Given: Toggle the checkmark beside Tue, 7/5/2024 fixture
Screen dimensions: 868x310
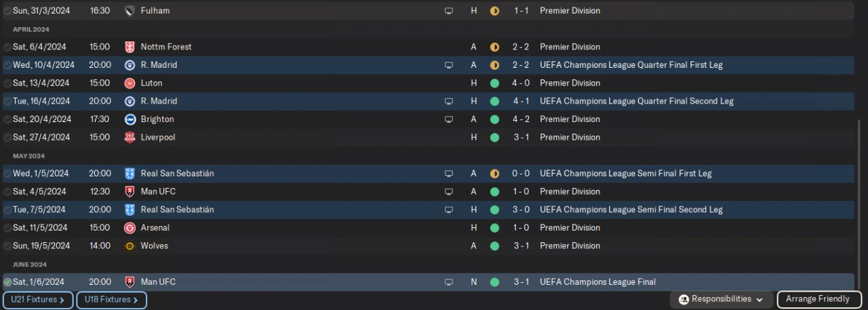Looking at the screenshot, I should coord(7,210).
